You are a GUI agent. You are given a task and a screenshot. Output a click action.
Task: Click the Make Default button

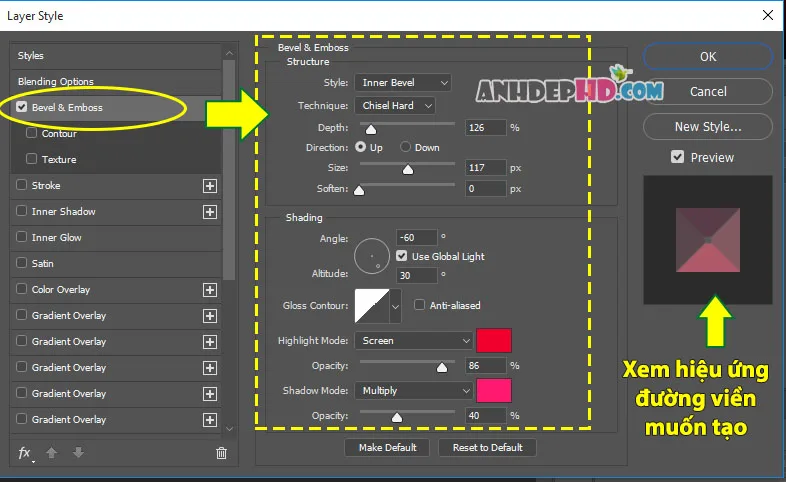coord(387,447)
